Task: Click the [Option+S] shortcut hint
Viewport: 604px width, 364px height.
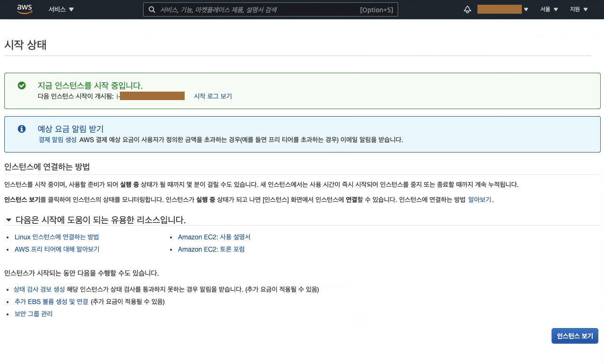Action: coord(376,10)
